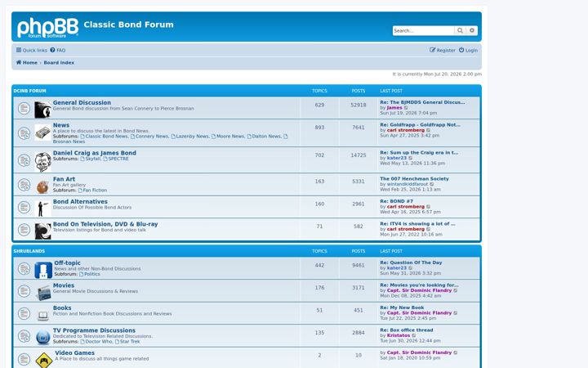
Task: Click the Off-topic forum image
Action: coord(43,271)
